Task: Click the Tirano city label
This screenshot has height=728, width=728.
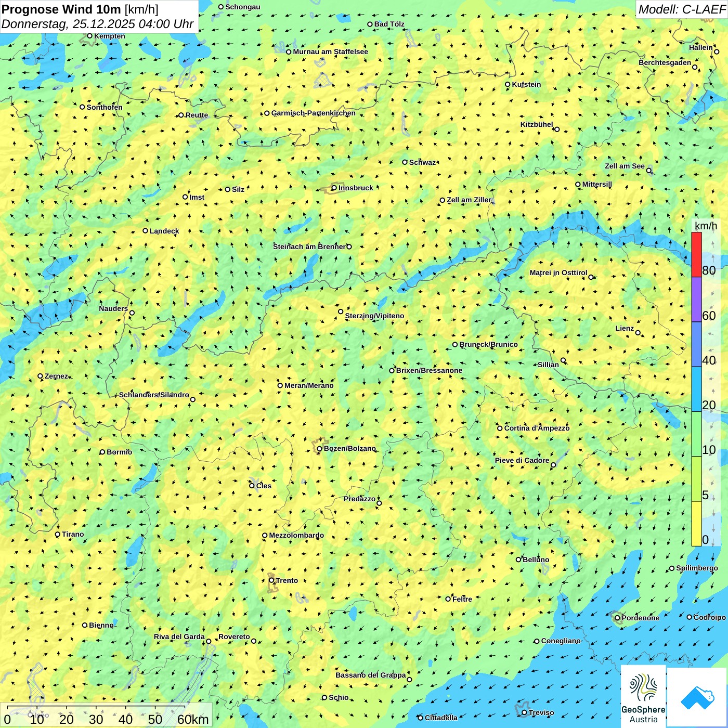Action: [x=73, y=534]
